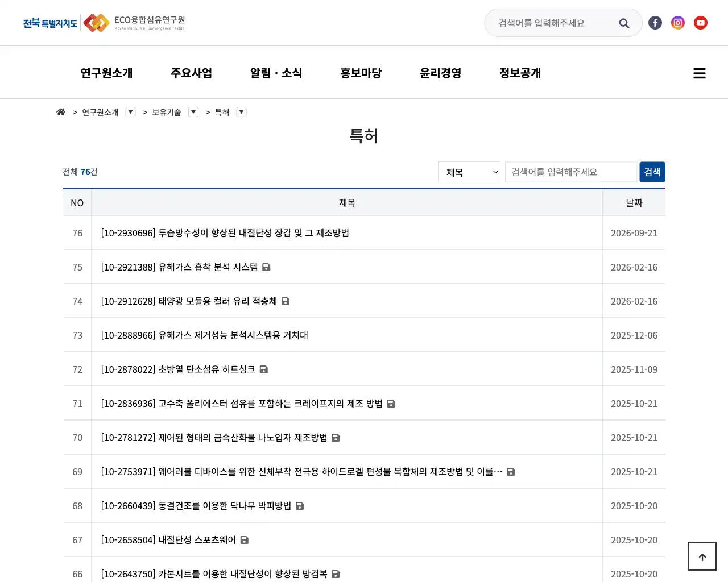
Task: Open the 주요사업 main menu
Action: point(191,73)
